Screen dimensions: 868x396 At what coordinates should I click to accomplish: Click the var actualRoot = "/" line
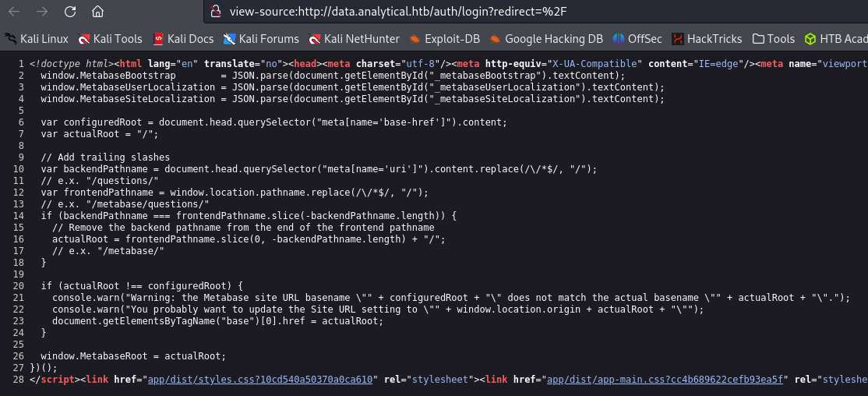pyautogui.click(x=100, y=133)
